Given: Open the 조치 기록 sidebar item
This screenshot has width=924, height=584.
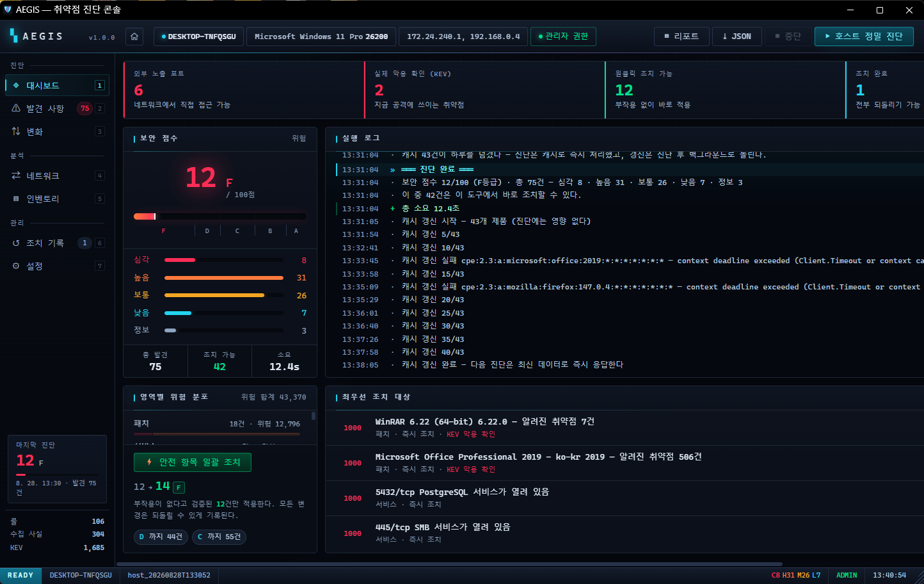Looking at the screenshot, I should point(57,243).
